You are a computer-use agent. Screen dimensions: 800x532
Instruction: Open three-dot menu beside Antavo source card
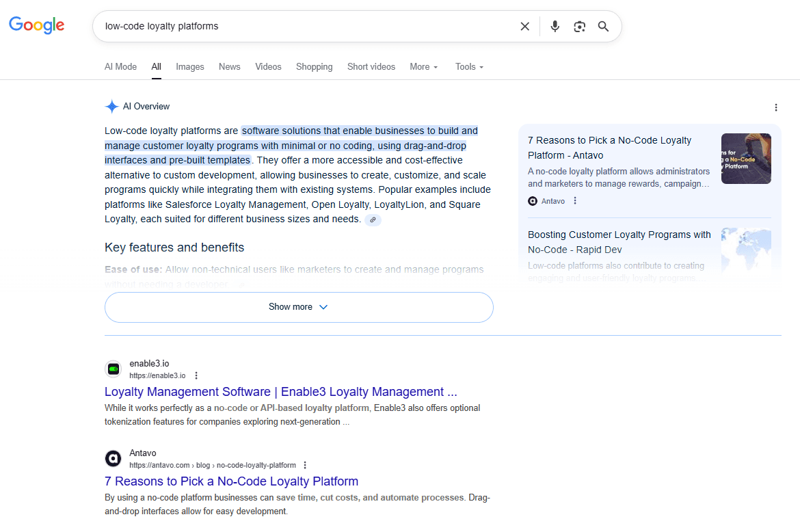pos(575,201)
